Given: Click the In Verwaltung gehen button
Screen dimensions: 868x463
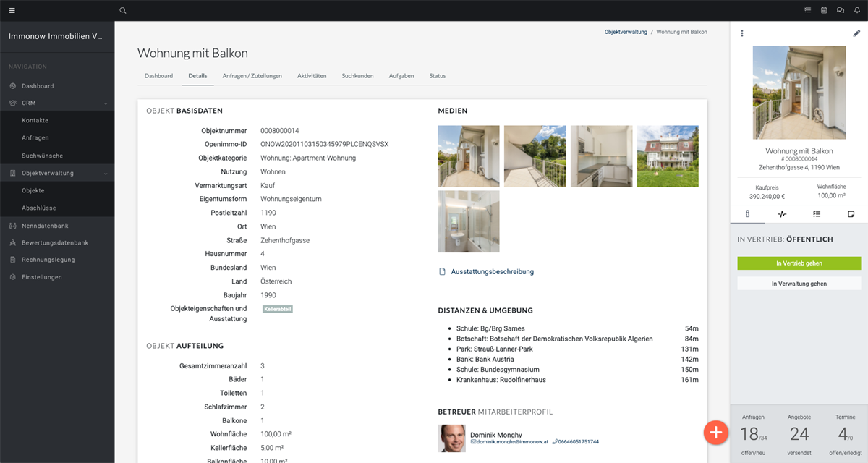Looking at the screenshot, I should pyautogui.click(x=799, y=284).
